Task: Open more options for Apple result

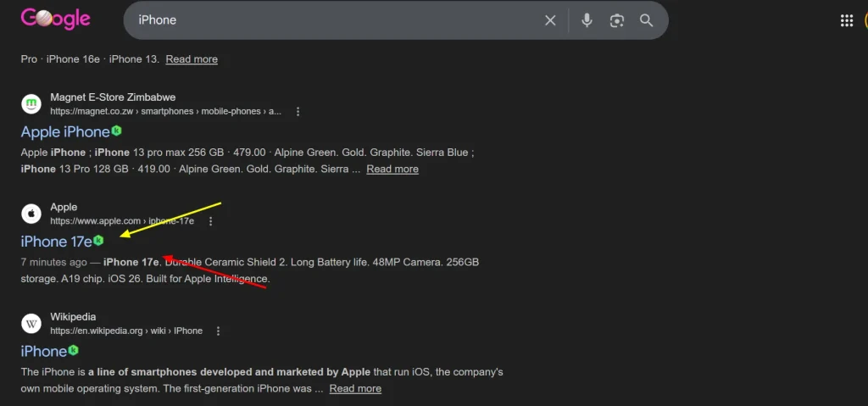Action: [x=210, y=221]
